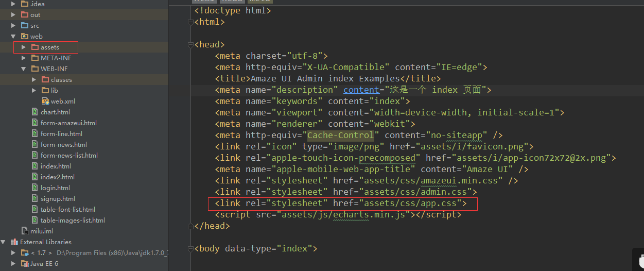Click the title text 'Amaze UI Admin index Examples'
644x271 pixels.
325,78
